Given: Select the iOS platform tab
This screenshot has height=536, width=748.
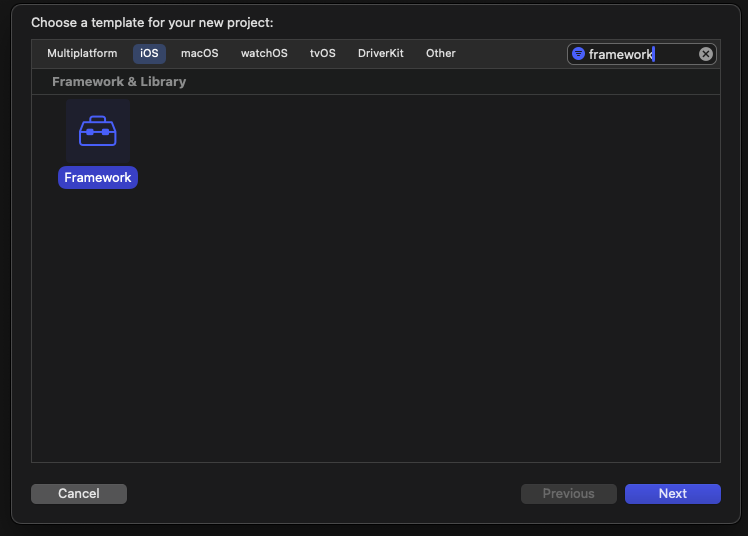Looking at the screenshot, I should tap(149, 53).
